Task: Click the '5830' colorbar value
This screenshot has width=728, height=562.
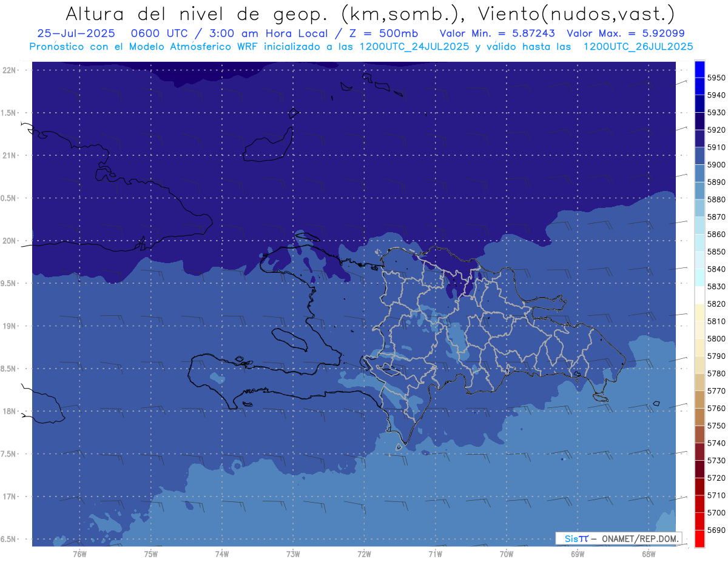Action: [x=716, y=286]
